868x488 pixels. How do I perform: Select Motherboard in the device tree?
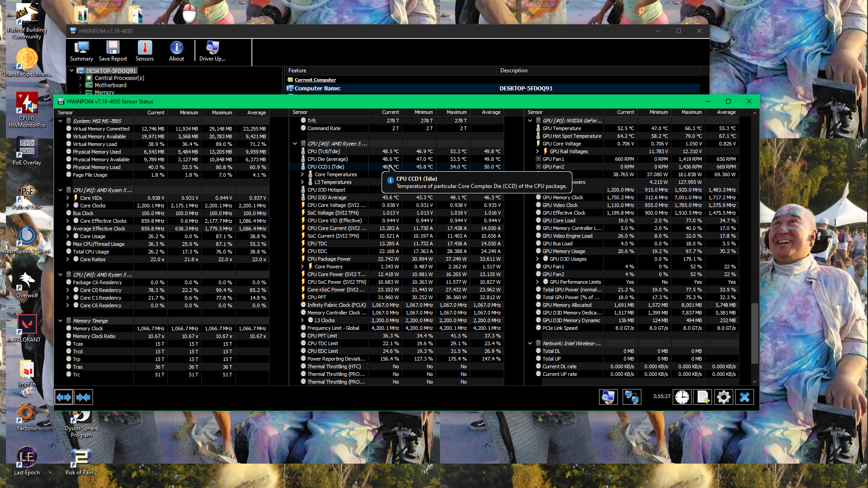[x=110, y=85]
